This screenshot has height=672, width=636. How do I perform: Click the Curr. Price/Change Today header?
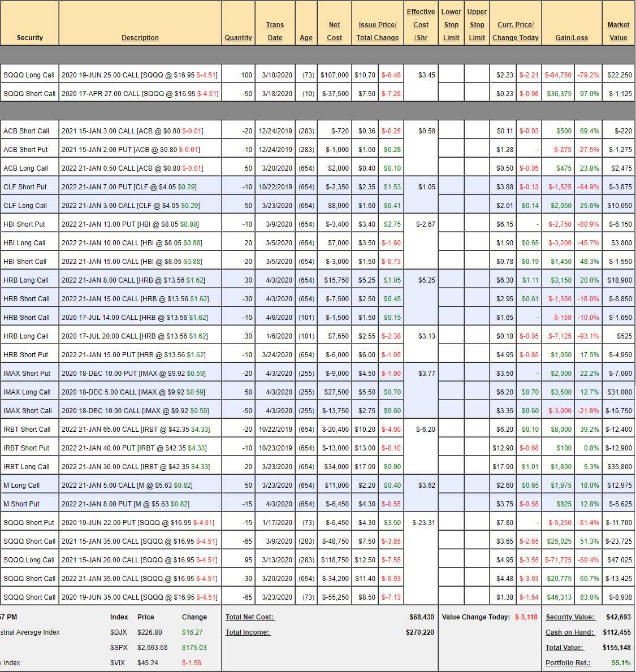click(x=515, y=31)
